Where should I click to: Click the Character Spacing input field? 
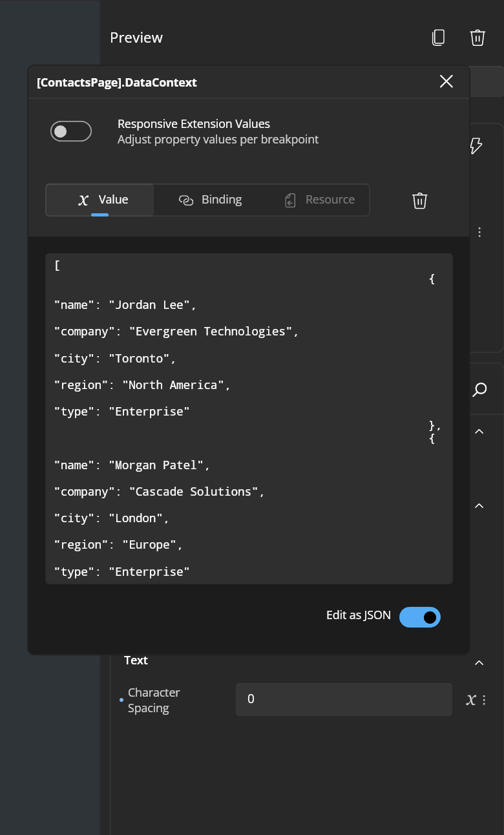pos(344,699)
